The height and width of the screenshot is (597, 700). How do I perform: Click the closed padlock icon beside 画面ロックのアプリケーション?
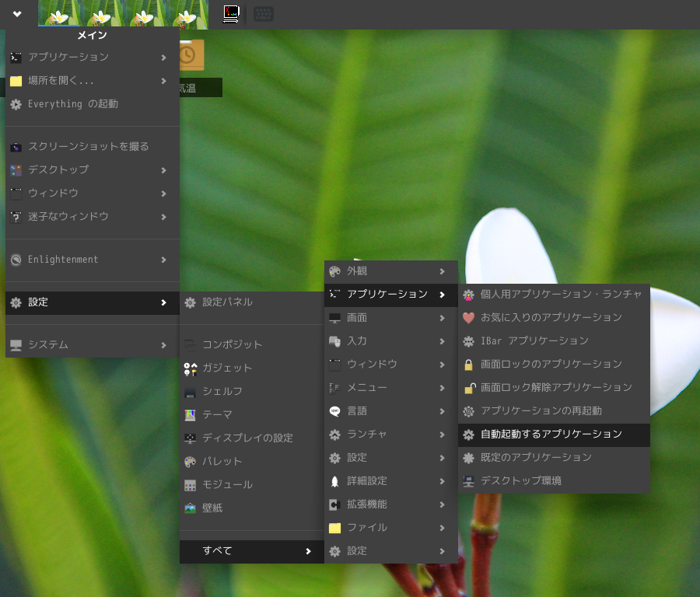pos(468,365)
